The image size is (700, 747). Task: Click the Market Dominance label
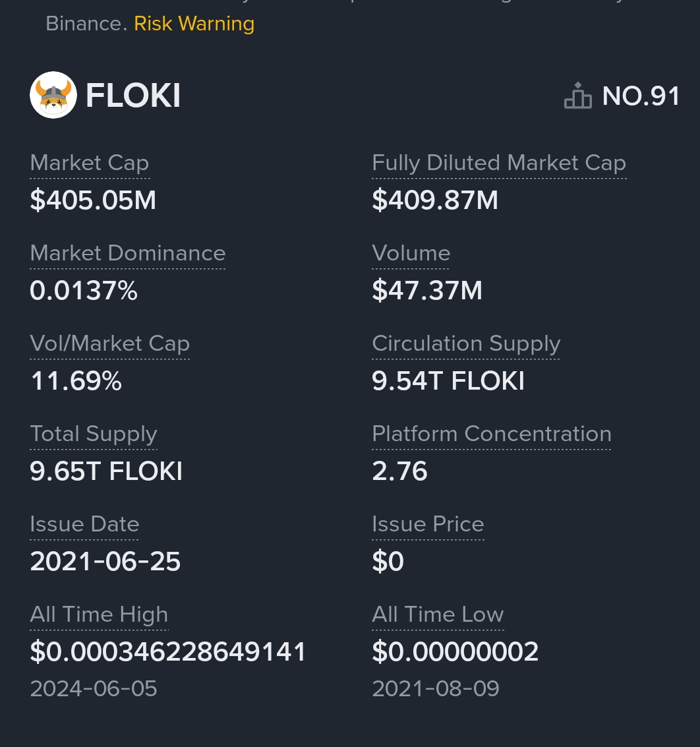(128, 253)
